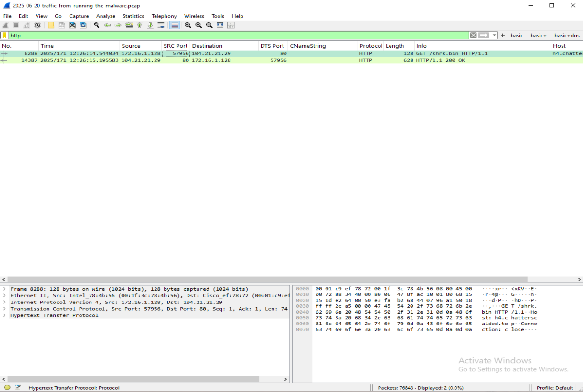This screenshot has height=392, width=583.
Task: Expand the Transmission Control Protocol details
Action: tap(4, 308)
